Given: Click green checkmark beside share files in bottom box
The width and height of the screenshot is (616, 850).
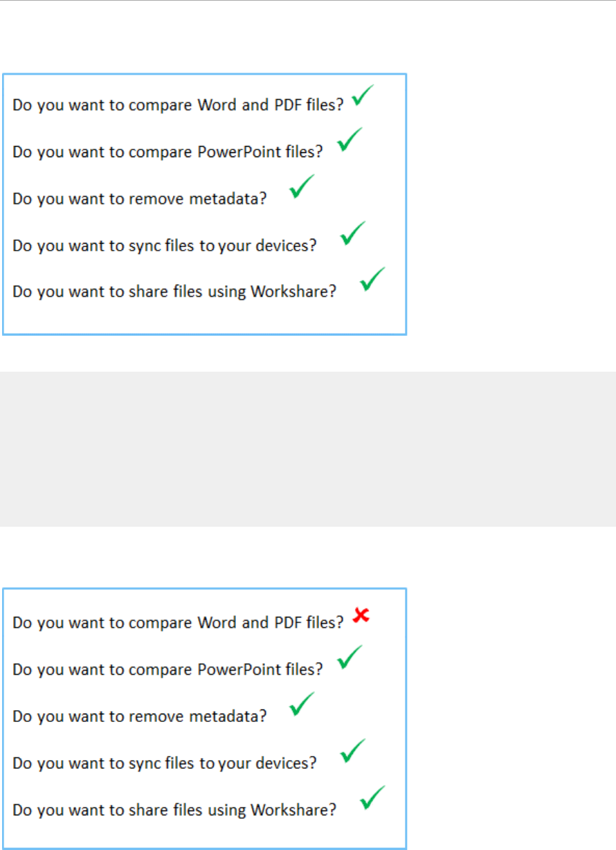Looking at the screenshot, I should (x=372, y=797).
